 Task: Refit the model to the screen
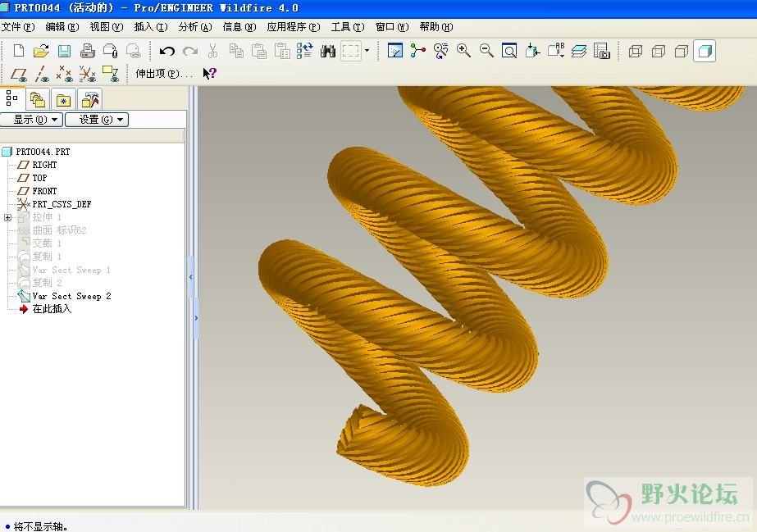(509, 51)
